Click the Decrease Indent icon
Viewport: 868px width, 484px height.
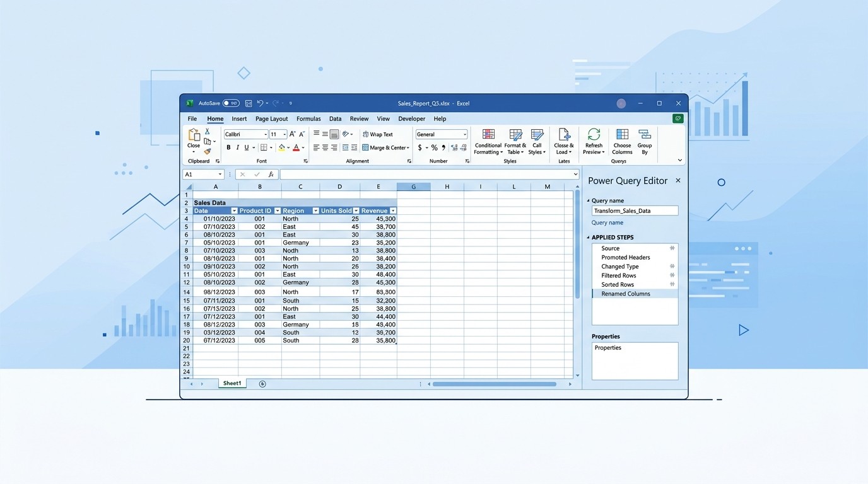pos(346,147)
